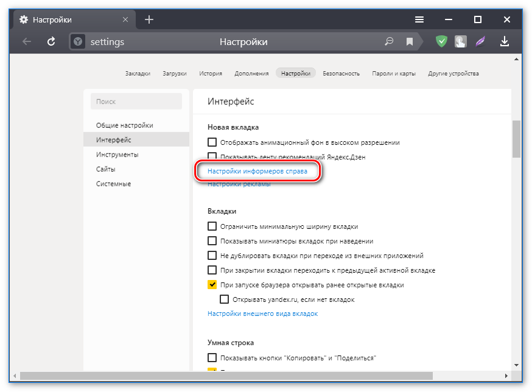
Task: Close the Настройки browser tab
Action: [x=125, y=19]
